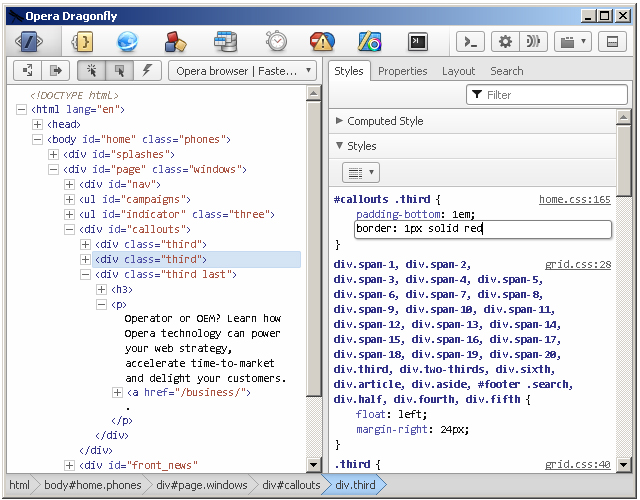Switch to the Layout tab

click(458, 71)
